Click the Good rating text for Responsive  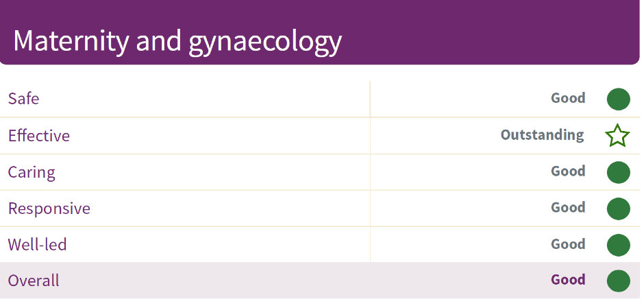pyautogui.click(x=568, y=208)
